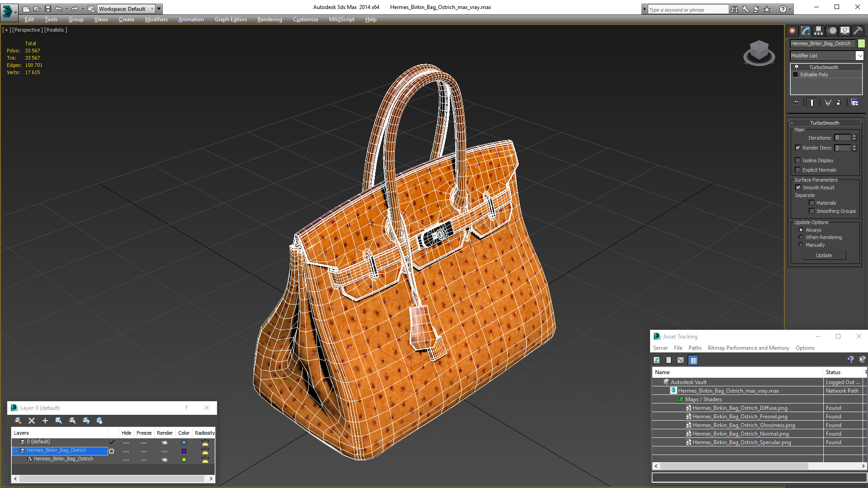Open the Workspace: Default dropdown
Screen dimensions: 868x488
(126, 9)
